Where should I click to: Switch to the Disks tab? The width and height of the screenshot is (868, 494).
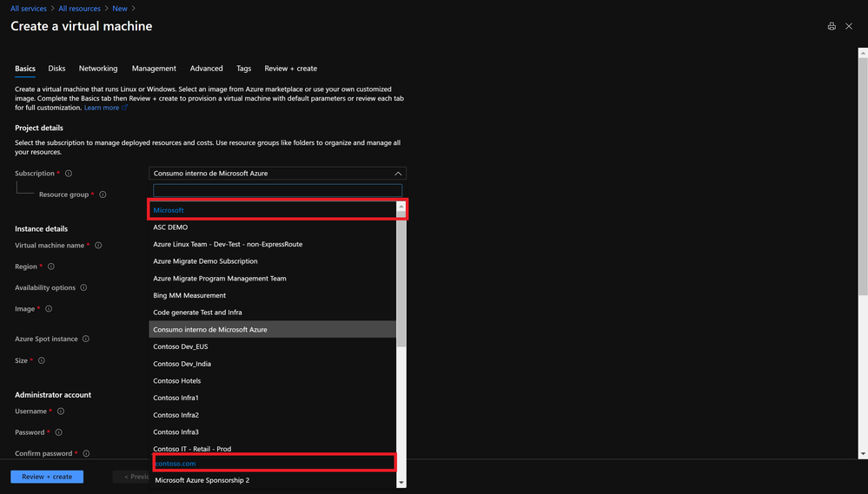click(56, 69)
